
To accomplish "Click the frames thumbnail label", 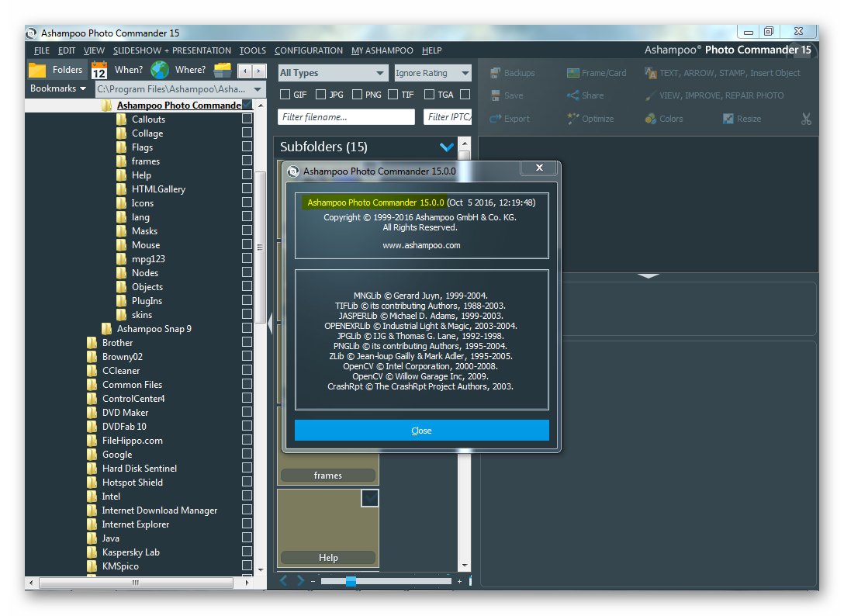I will pos(328,476).
